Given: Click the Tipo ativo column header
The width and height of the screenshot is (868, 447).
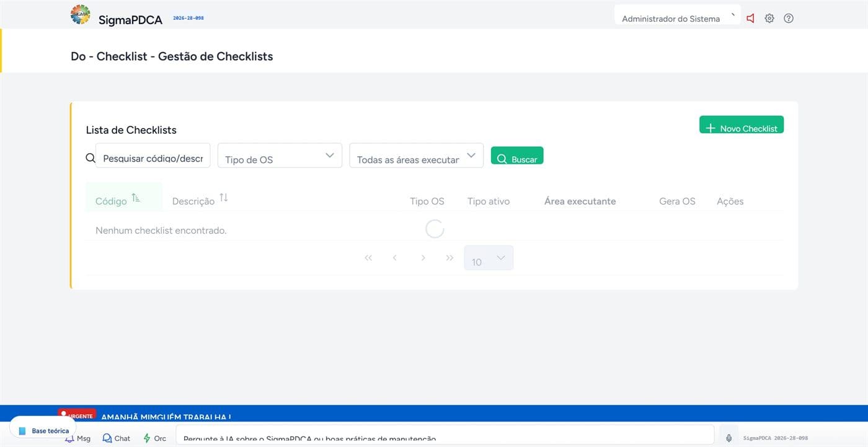Looking at the screenshot, I should 489,201.
